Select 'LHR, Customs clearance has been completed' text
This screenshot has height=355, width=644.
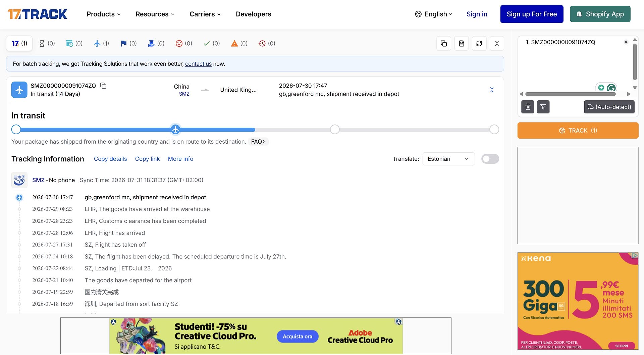tap(145, 221)
